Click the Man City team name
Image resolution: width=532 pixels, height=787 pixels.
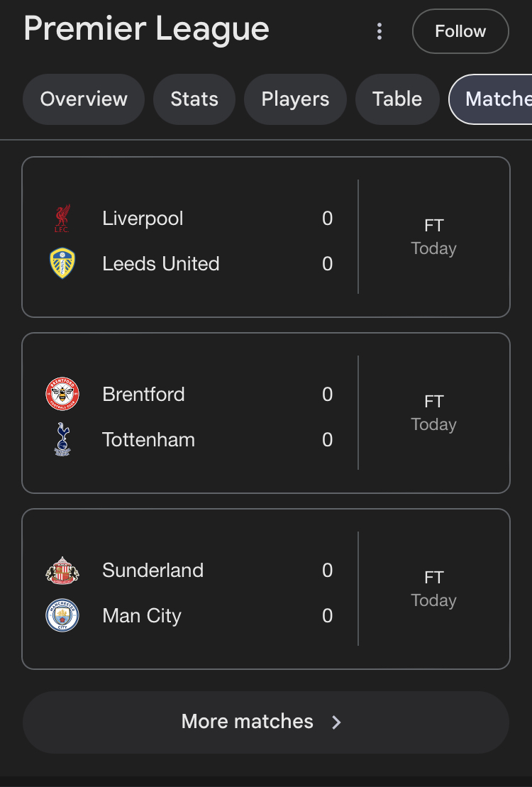(142, 615)
